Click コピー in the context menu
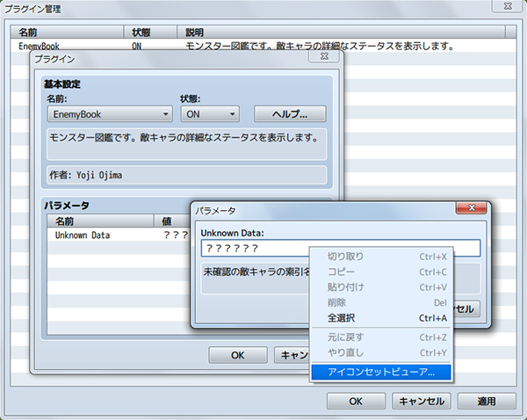 (381, 272)
